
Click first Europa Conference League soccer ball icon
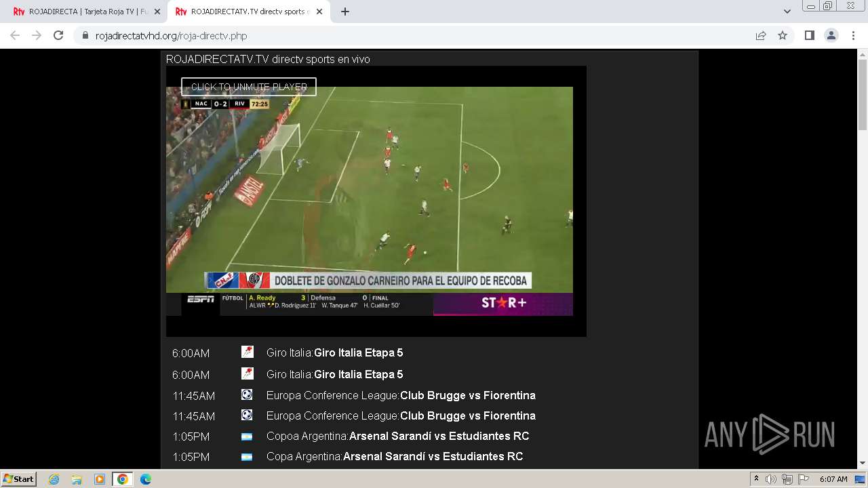coord(247,394)
